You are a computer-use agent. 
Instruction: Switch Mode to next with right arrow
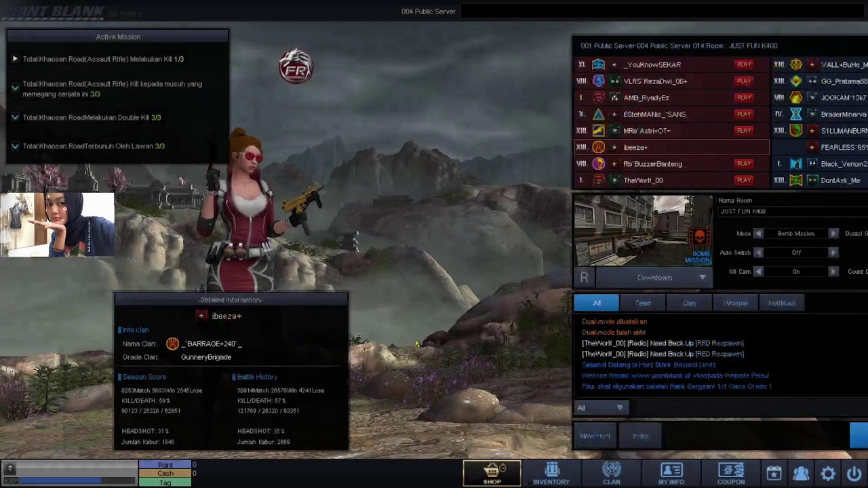coord(833,233)
